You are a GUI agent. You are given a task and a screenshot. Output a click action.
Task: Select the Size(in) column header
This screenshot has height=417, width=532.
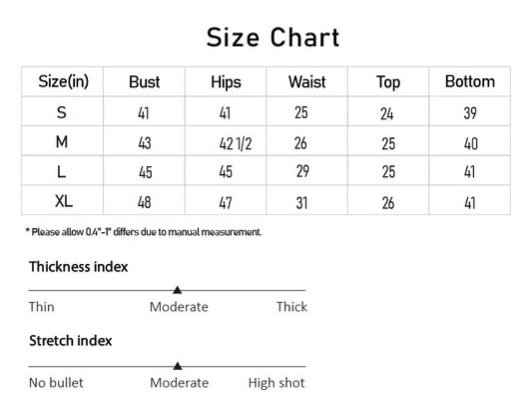coord(64,81)
